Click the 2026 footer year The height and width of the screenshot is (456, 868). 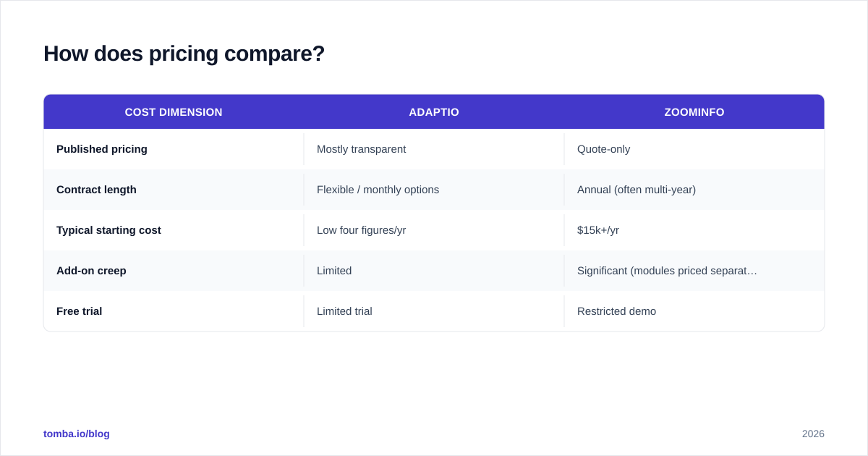coord(813,434)
